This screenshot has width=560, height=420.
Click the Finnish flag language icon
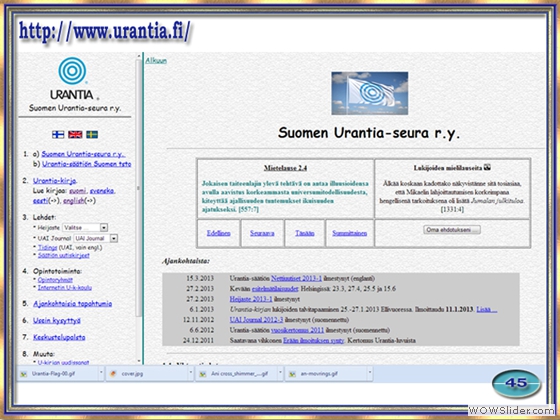(x=58, y=134)
